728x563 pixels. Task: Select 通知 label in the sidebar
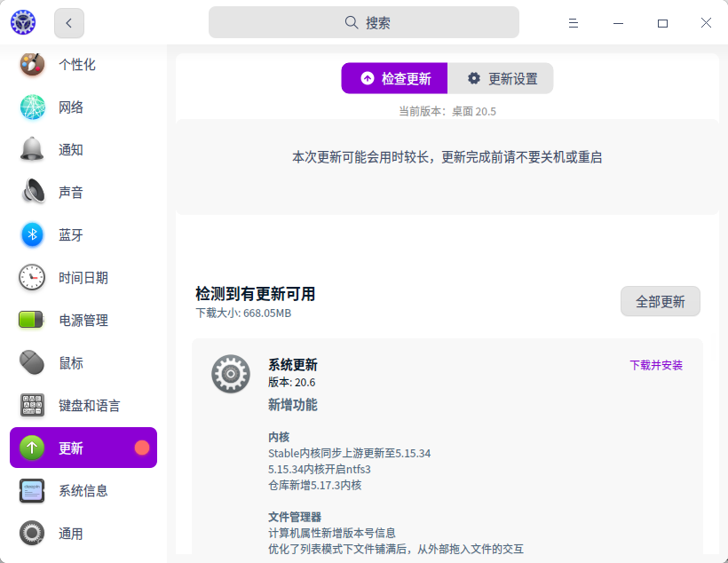71,149
